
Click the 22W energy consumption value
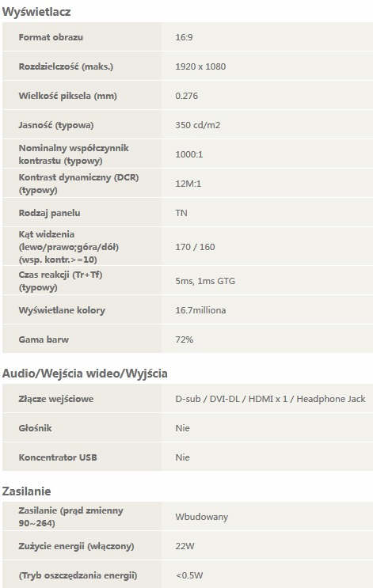point(185,546)
